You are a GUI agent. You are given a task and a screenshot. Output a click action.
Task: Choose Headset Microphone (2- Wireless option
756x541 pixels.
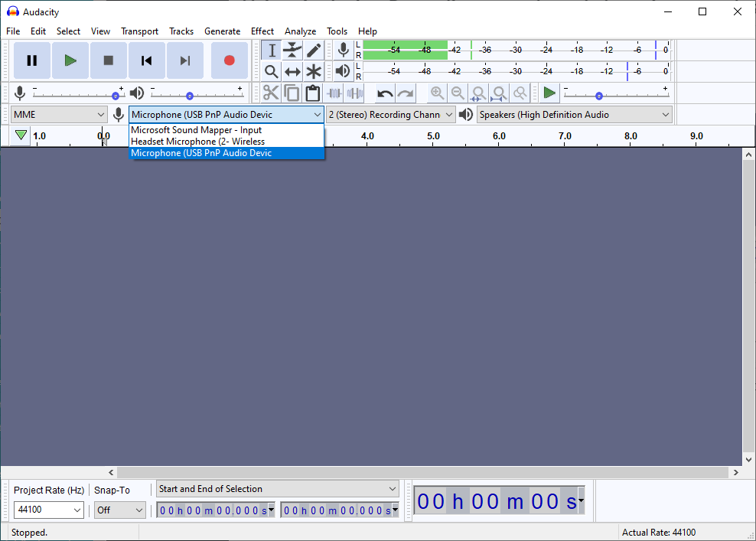coord(226,142)
